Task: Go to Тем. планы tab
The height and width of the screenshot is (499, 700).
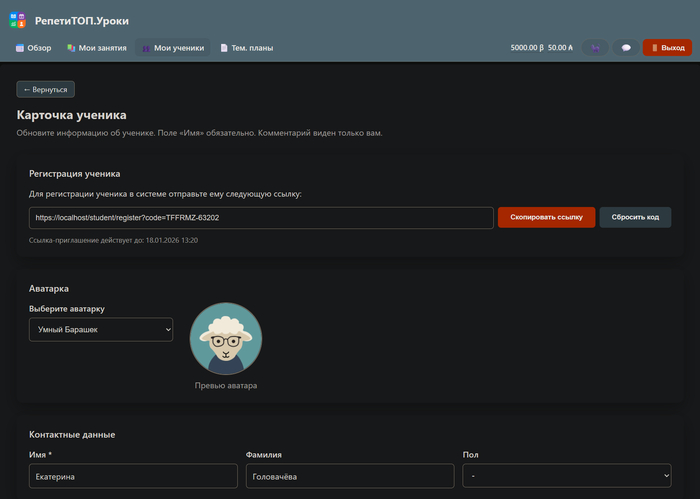Action: [x=246, y=48]
